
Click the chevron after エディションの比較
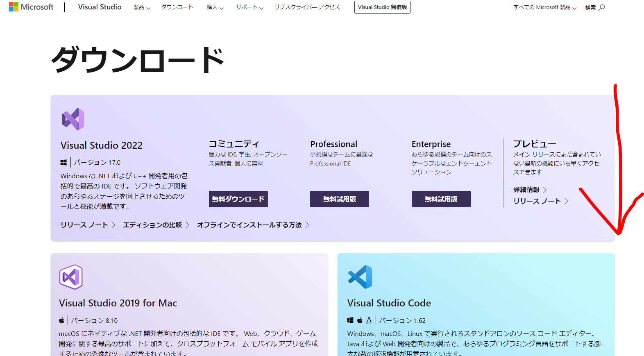187,225
